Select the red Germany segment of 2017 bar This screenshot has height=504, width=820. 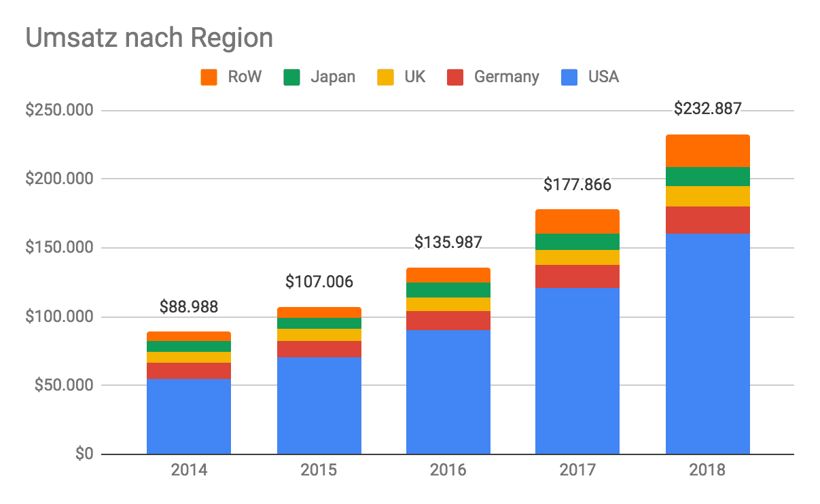click(x=577, y=276)
